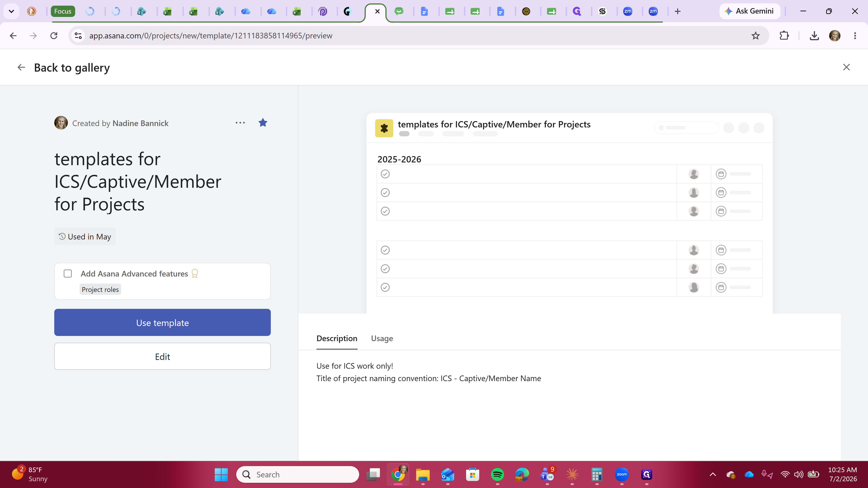Toggle last checkmark in second task group

(385, 287)
